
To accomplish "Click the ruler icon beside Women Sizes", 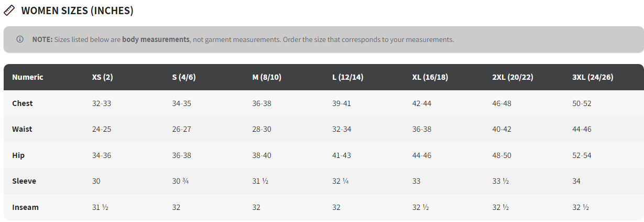I will click(x=9, y=10).
